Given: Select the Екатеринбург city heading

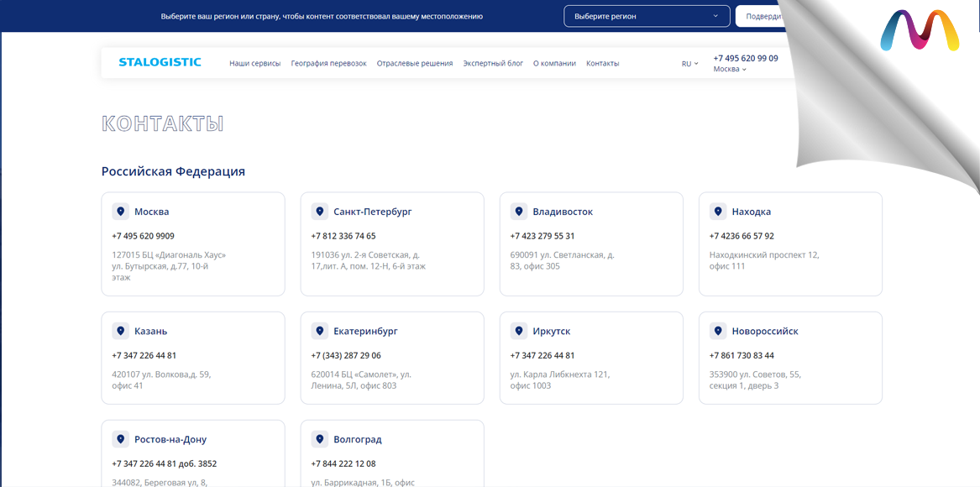Looking at the screenshot, I should coord(365,332).
